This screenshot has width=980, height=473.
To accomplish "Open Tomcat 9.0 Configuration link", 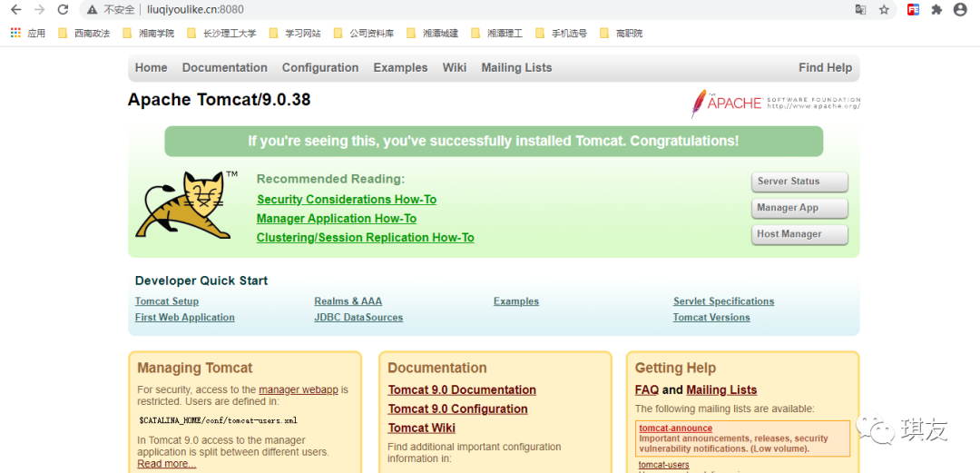I will 457,409.
